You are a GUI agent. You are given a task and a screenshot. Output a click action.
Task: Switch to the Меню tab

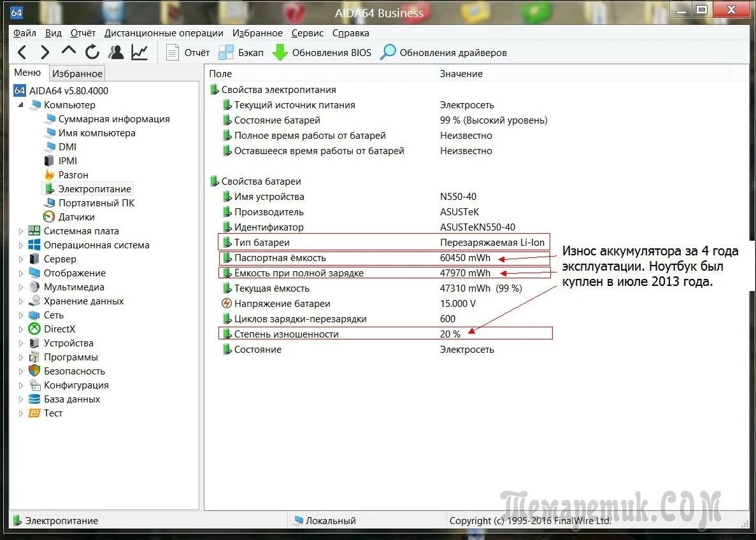click(27, 73)
